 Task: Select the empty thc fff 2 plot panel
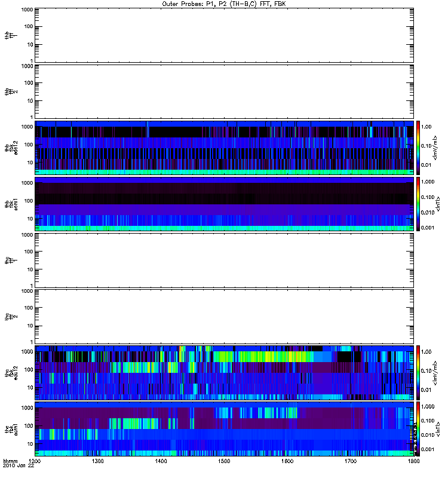pyautogui.click(x=224, y=317)
